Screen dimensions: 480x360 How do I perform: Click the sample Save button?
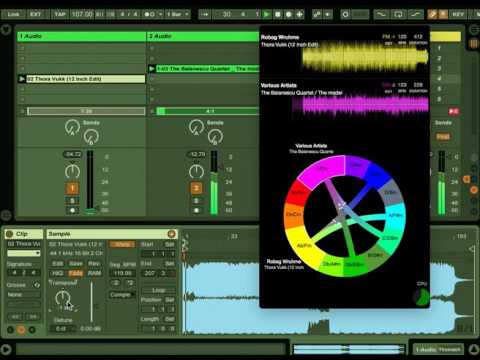tap(76, 264)
